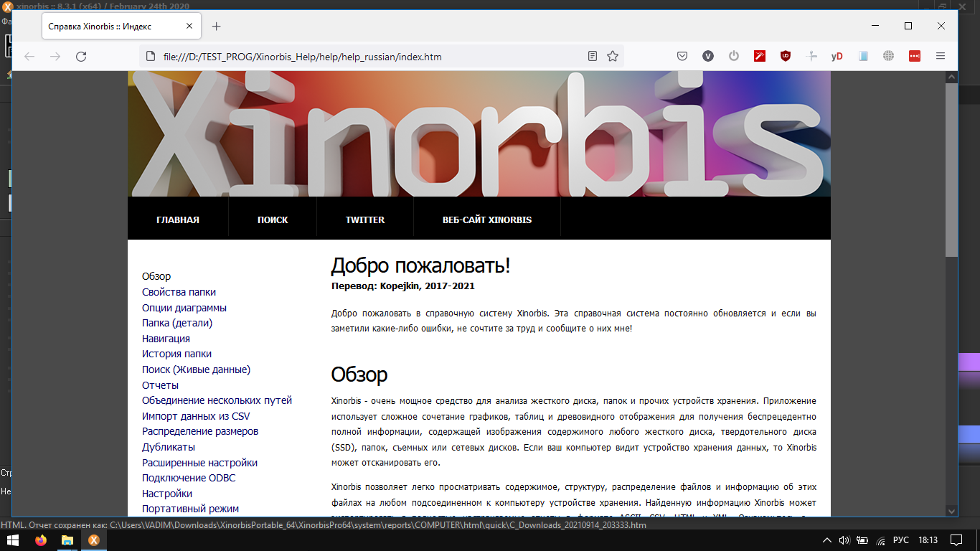The width and height of the screenshot is (980, 551).
Task: Open the yD extension icon
Action: (837, 56)
